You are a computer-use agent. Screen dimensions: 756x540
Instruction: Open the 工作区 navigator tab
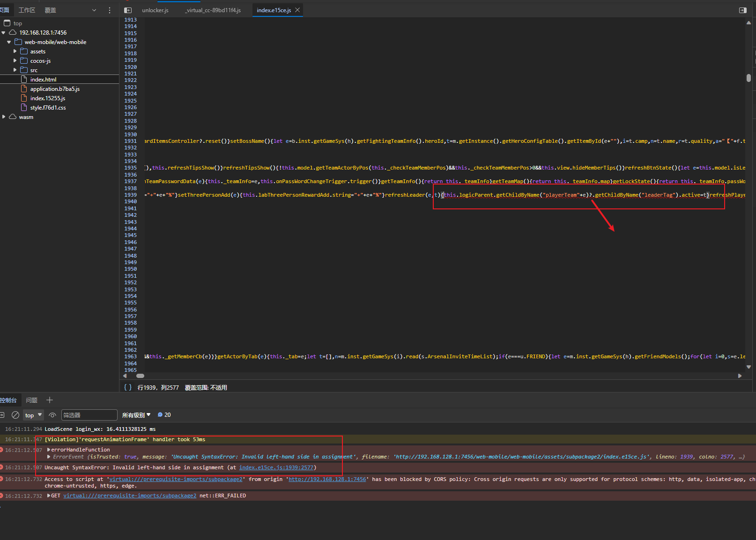click(x=27, y=10)
